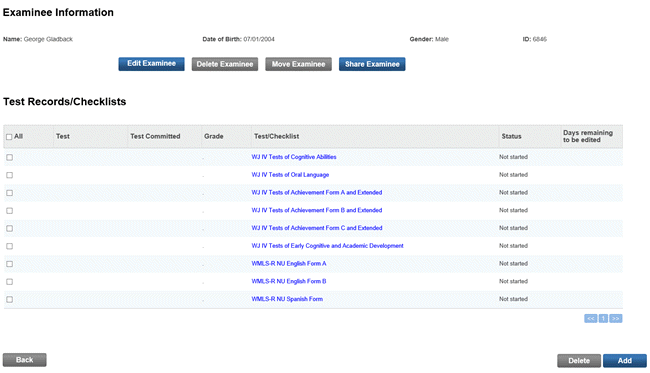Click Not started status for Oral Language row

(x=513, y=174)
